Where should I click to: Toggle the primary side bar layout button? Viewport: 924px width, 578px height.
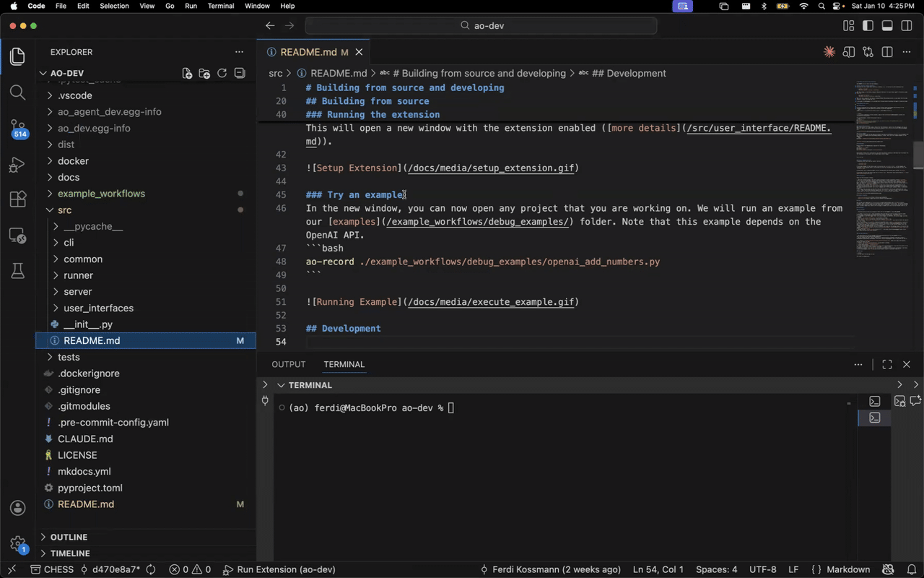tap(868, 26)
